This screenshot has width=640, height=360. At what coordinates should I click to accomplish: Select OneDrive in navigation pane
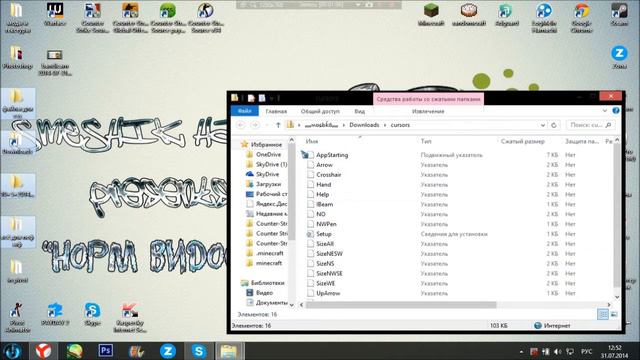268,154
